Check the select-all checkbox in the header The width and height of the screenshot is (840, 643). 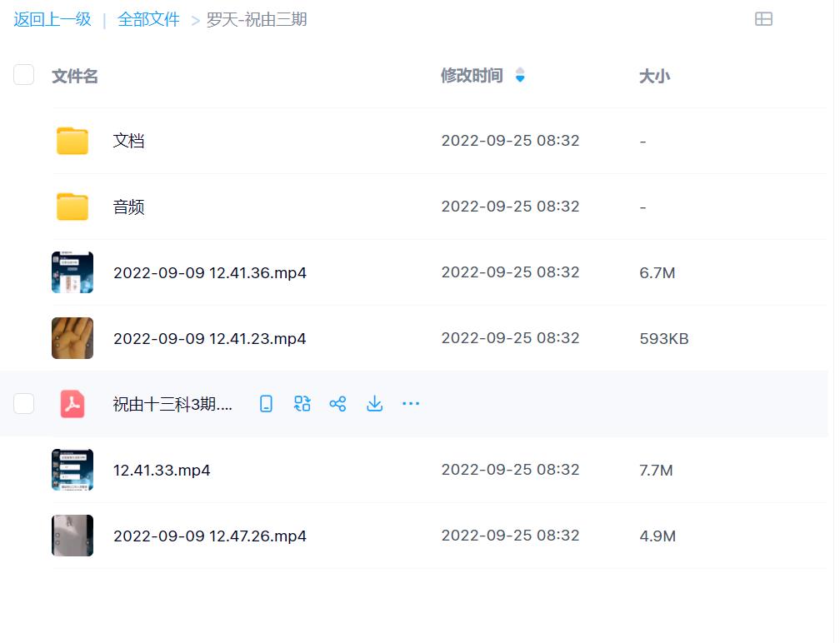click(x=24, y=74)
